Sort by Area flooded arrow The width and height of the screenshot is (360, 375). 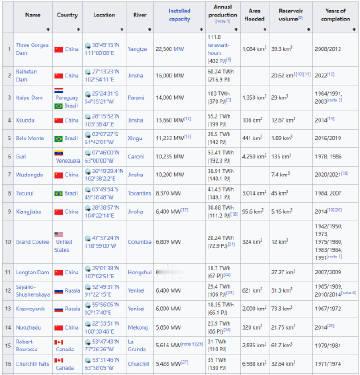[x=265, y=30]
